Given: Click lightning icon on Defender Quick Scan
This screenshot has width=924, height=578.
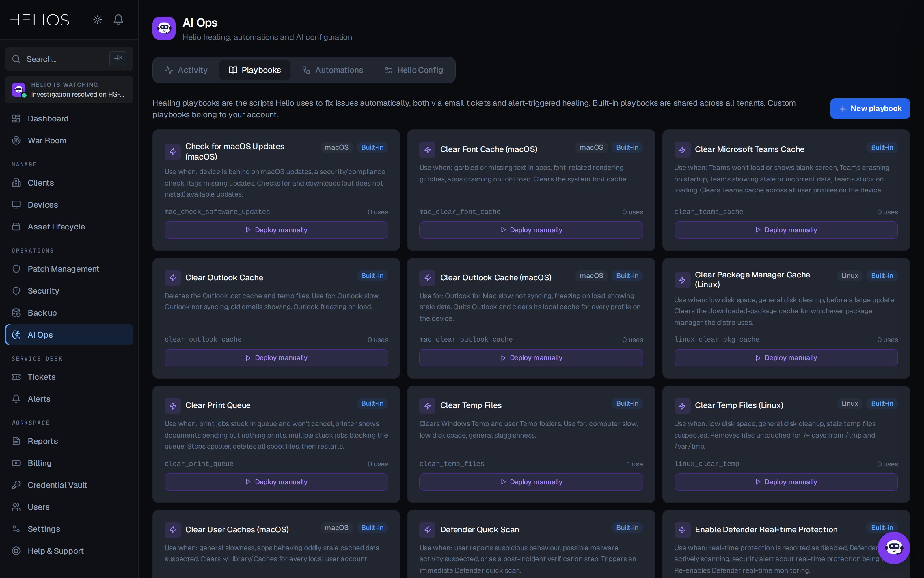Looking at the screenshot, I should pos(427,530).
